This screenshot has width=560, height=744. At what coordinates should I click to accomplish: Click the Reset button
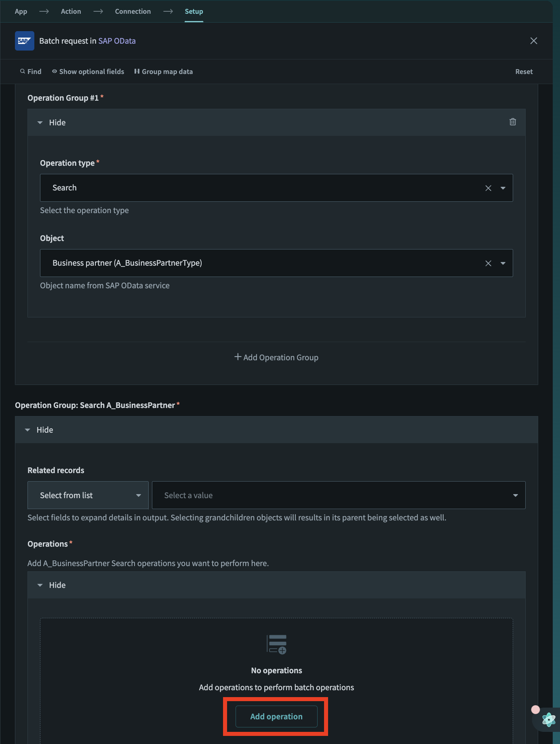[x=524, y=72]
